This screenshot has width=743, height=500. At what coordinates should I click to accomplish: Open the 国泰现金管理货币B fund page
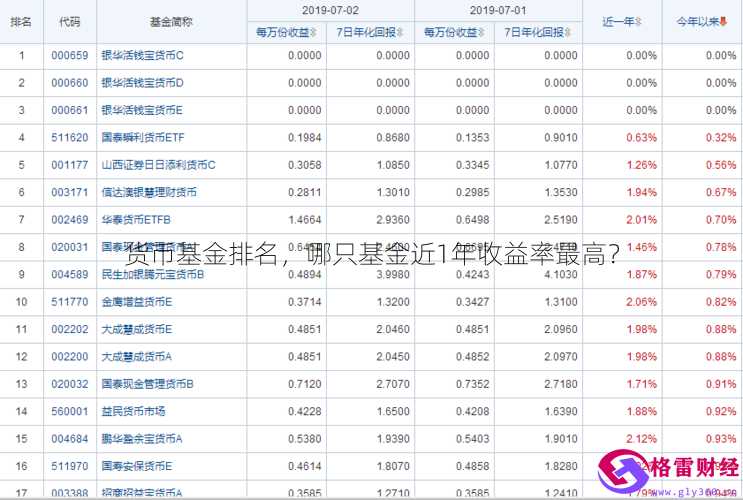point(147,384)
